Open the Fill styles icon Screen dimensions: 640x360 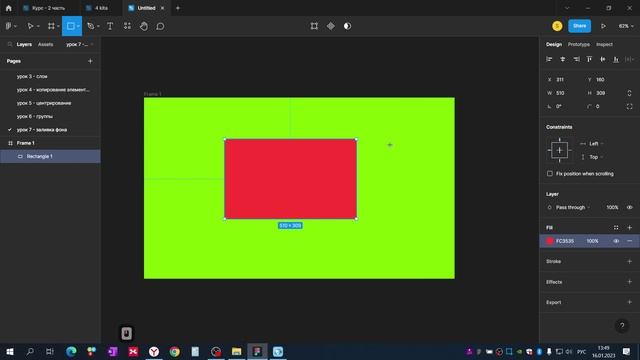click(x=616, y=228)
